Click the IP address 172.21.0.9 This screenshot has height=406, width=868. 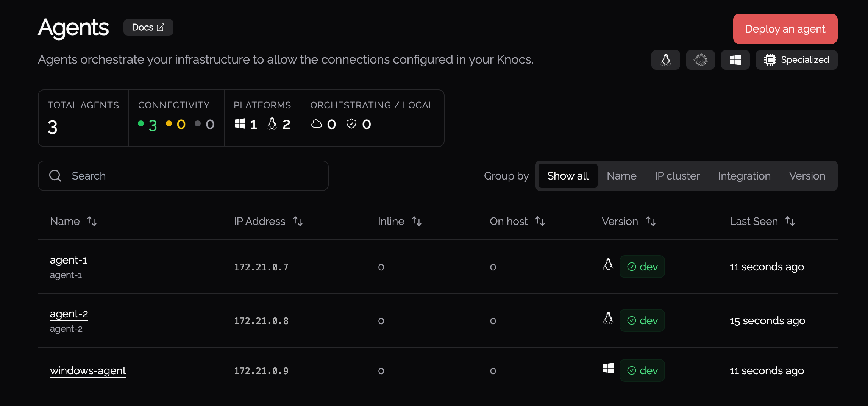(261, 371)
